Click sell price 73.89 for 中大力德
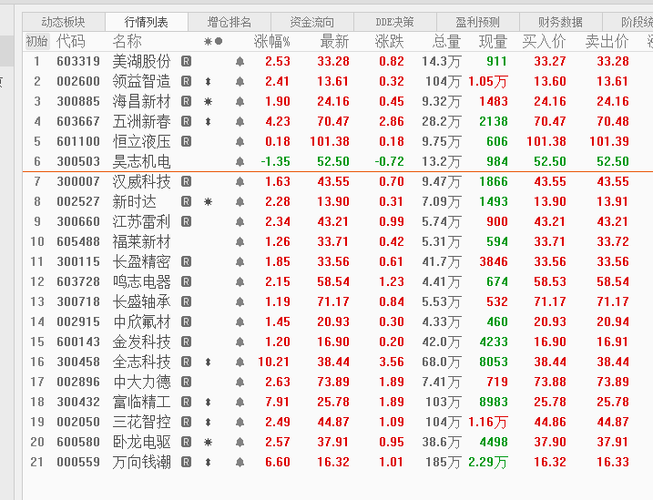 [613, 382]
